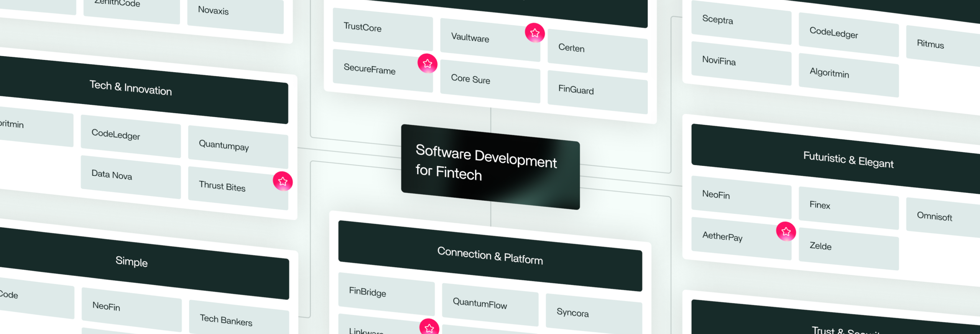Click the star badge on SecureFrame
The width and height of the screenshot is (980, 334).
427,63
